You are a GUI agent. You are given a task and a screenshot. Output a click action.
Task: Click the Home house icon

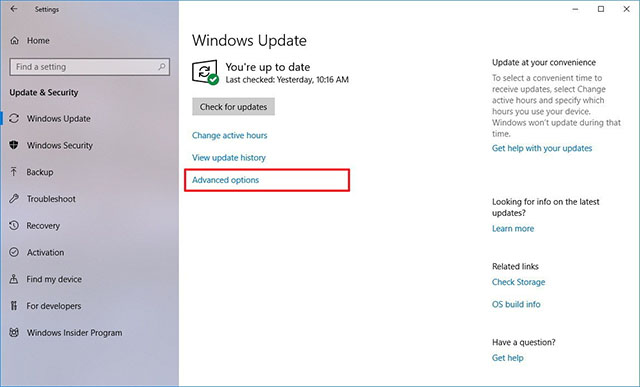point(15,40)
